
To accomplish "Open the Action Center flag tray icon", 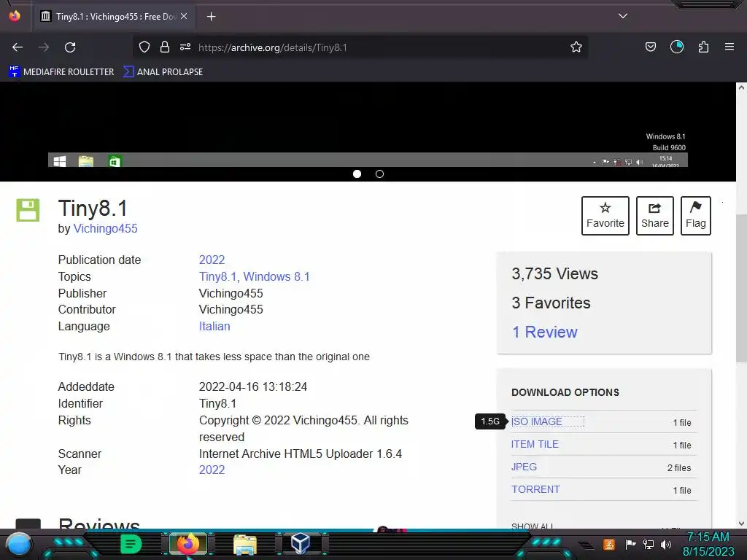I will (x=630, y=544).
